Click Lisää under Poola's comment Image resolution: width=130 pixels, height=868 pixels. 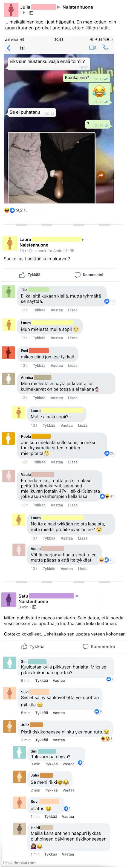click(73, 462)
